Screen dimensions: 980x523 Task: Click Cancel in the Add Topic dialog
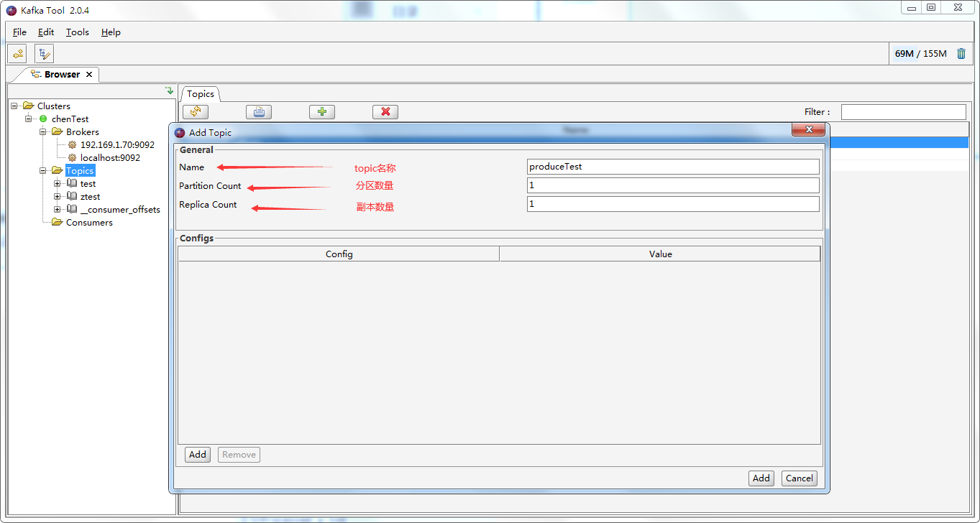click(800, 478)
